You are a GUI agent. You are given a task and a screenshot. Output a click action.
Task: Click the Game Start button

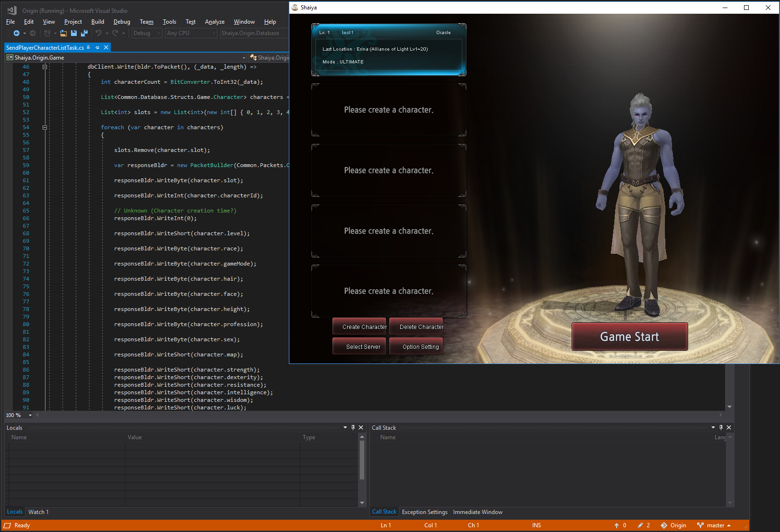click(x=630, y=337)
